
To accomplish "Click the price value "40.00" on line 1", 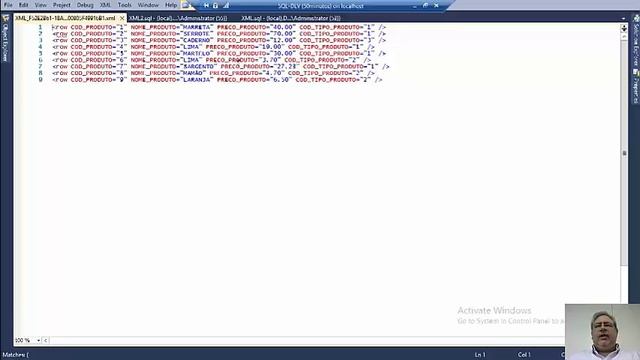I will point(283,27).
